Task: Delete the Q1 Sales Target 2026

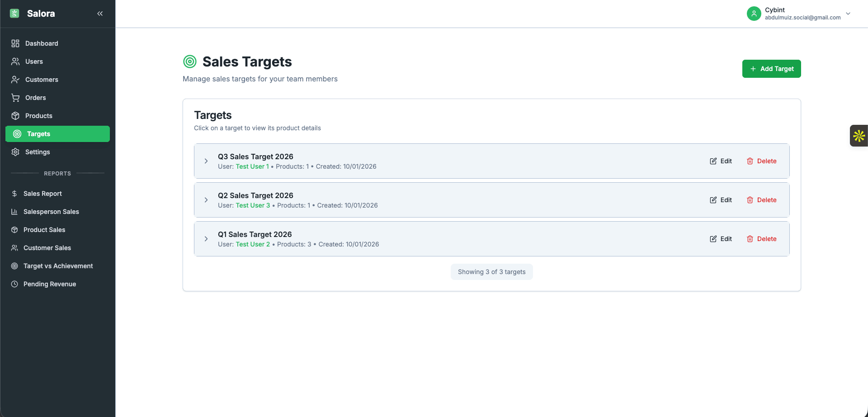Action: tap(761, 239)
